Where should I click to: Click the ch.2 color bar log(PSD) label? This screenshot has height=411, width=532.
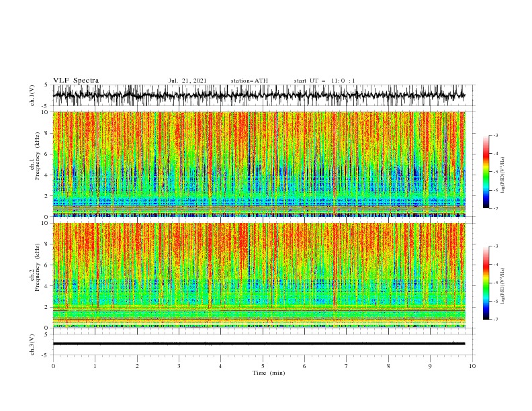[503, 285]
